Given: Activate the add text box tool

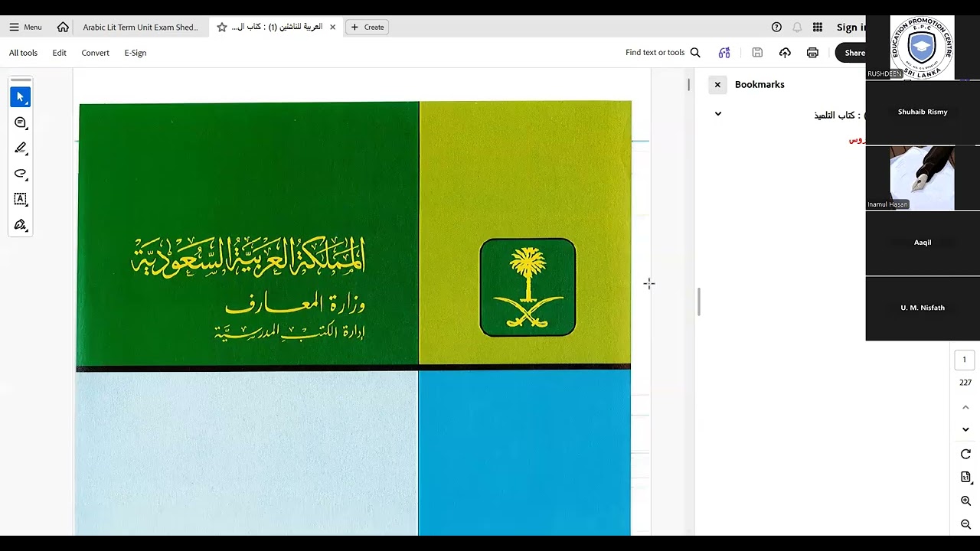Looking at the screenshot, I should coord(21,199).
